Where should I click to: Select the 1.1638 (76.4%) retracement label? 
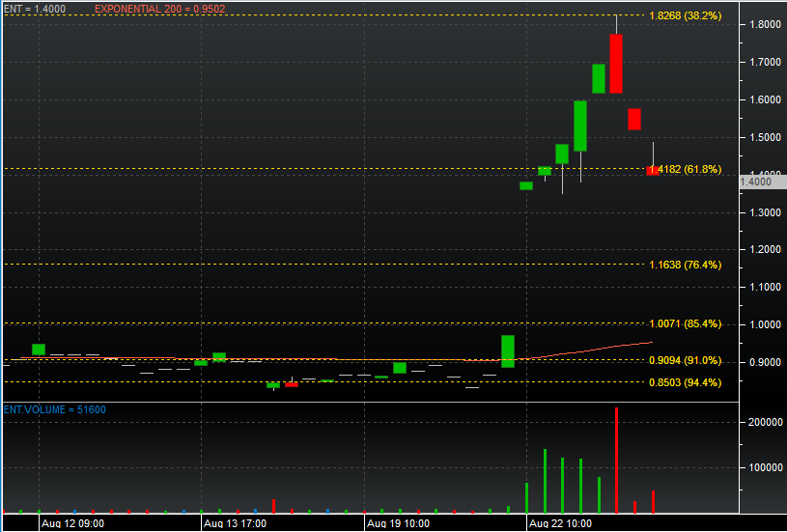point(685,265)
